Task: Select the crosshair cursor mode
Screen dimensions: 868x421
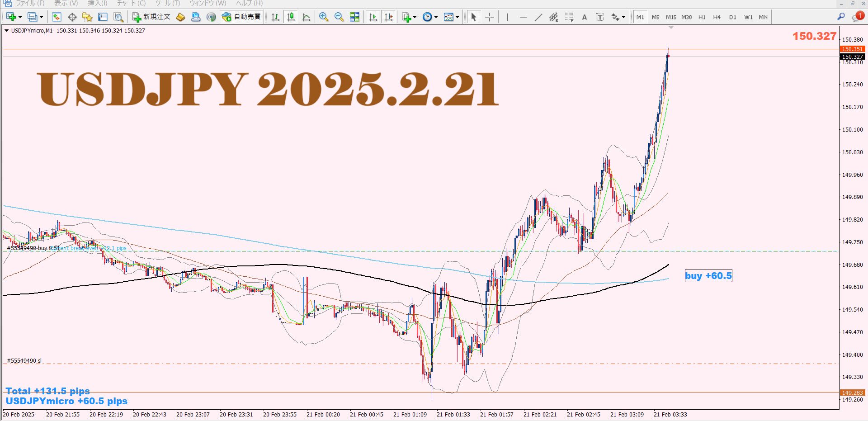Action: click(489, 17)
